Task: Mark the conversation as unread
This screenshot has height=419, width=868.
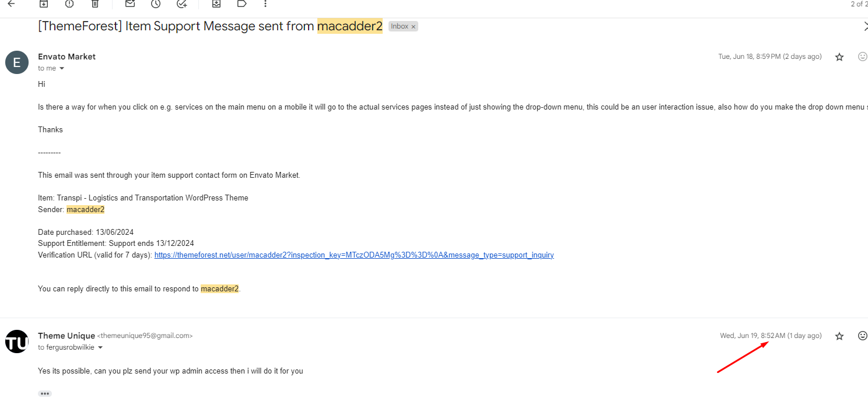Action: [x=130, y=3]
